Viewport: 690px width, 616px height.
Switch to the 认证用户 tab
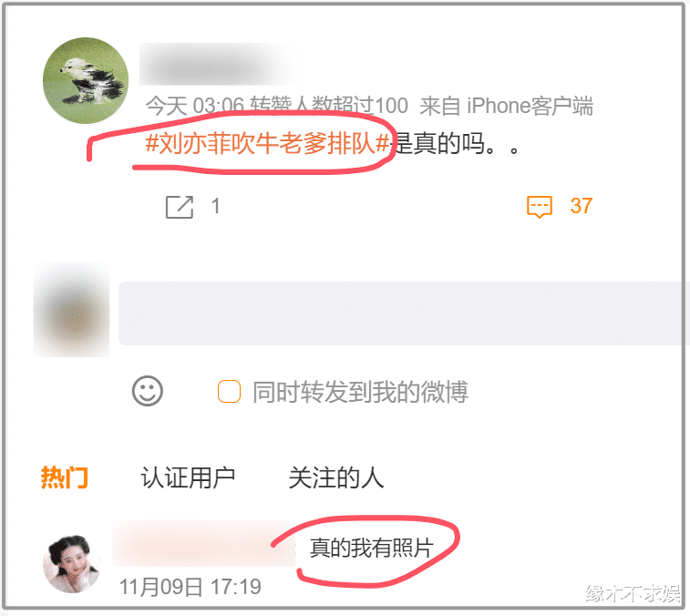[x=188, y=477]
